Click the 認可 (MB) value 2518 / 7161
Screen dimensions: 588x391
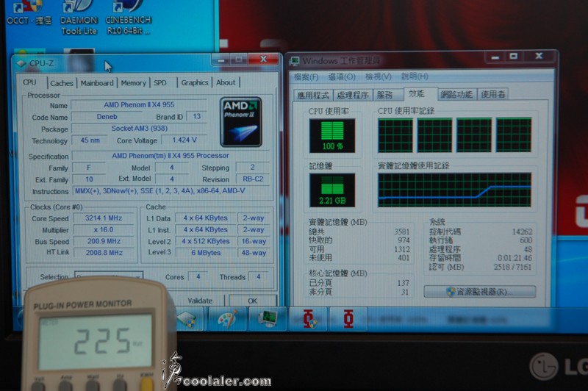tap(512, 267)
